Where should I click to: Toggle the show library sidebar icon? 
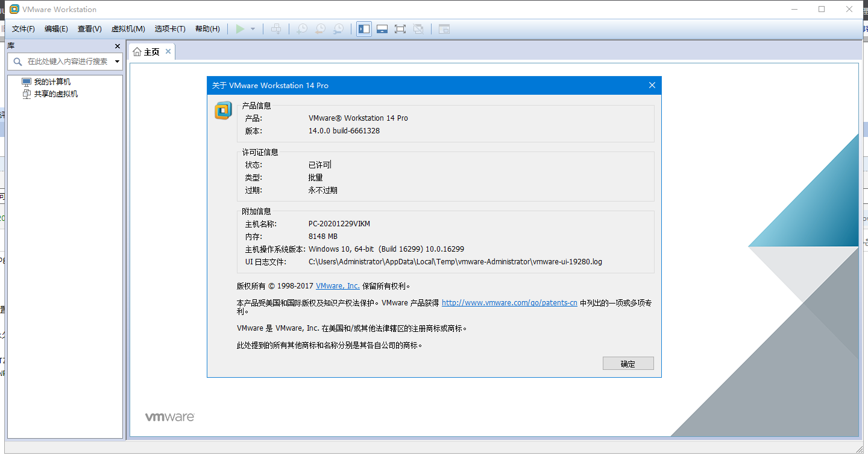point(364,29)
